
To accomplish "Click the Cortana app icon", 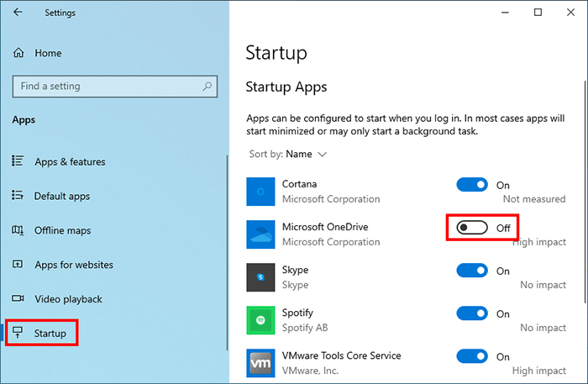I will [x=260, y=192].
